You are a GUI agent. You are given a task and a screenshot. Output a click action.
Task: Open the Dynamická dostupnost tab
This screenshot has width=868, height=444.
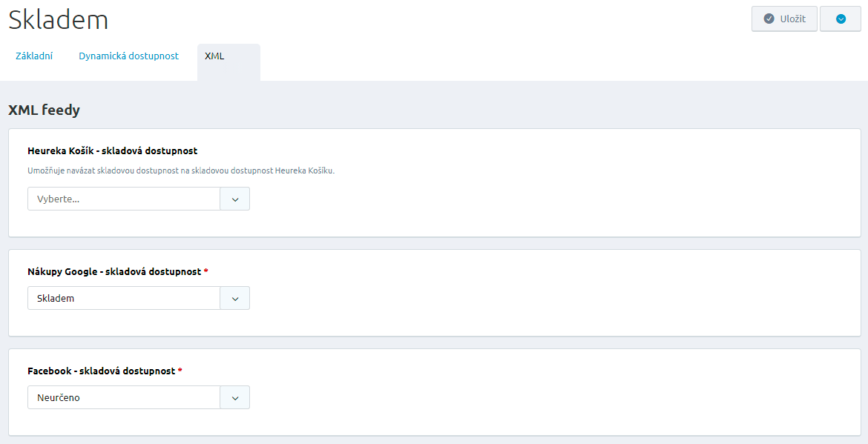(x=128, y=56)
